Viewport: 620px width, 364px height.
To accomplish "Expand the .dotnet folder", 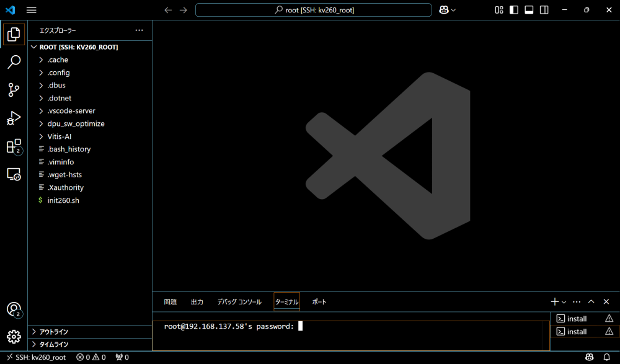I will [x=90, y=98].
